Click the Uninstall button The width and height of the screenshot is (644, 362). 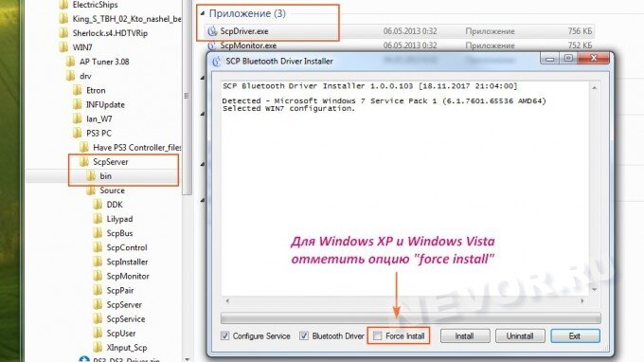[x=520, y=336]
